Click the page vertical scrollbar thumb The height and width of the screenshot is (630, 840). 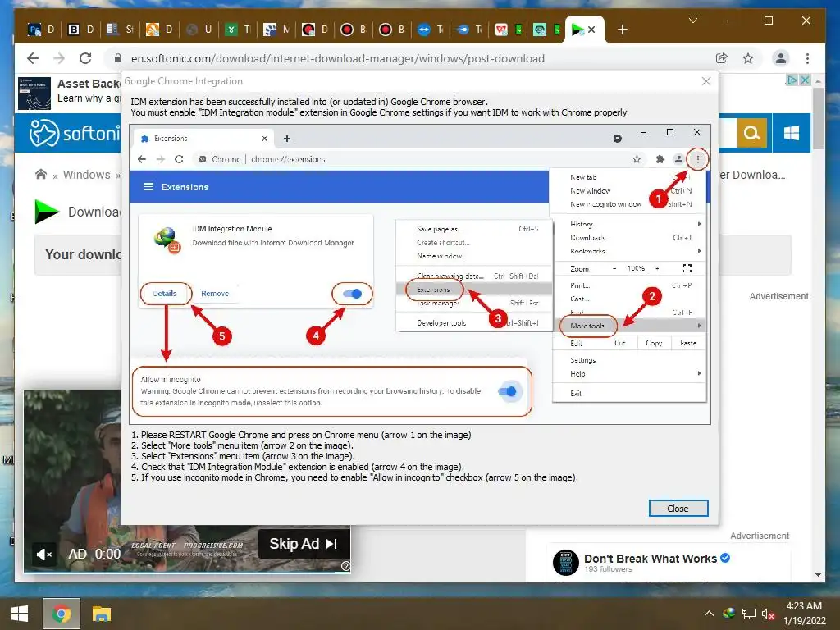(818, 118)
